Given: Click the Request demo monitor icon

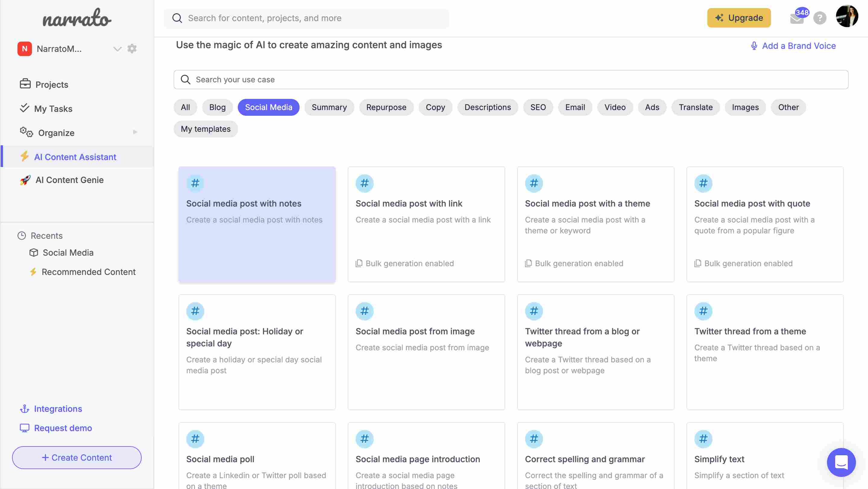Looking at the screenshot, I should tap(25, 428).
